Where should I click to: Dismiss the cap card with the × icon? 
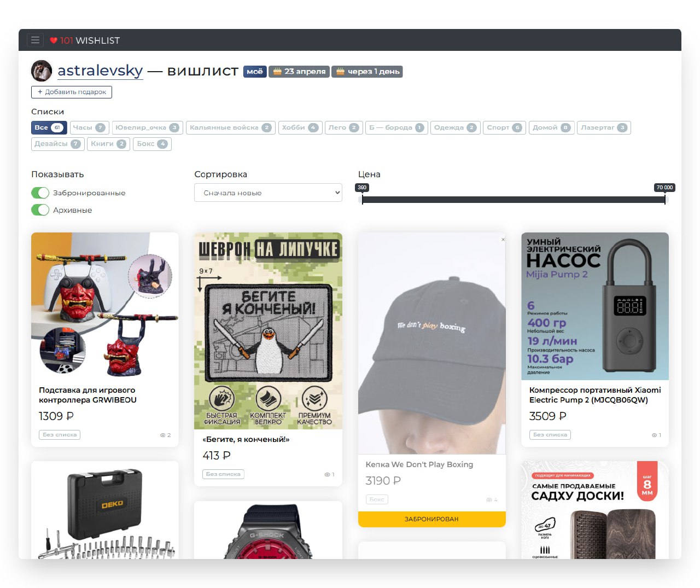coord(502,240)
